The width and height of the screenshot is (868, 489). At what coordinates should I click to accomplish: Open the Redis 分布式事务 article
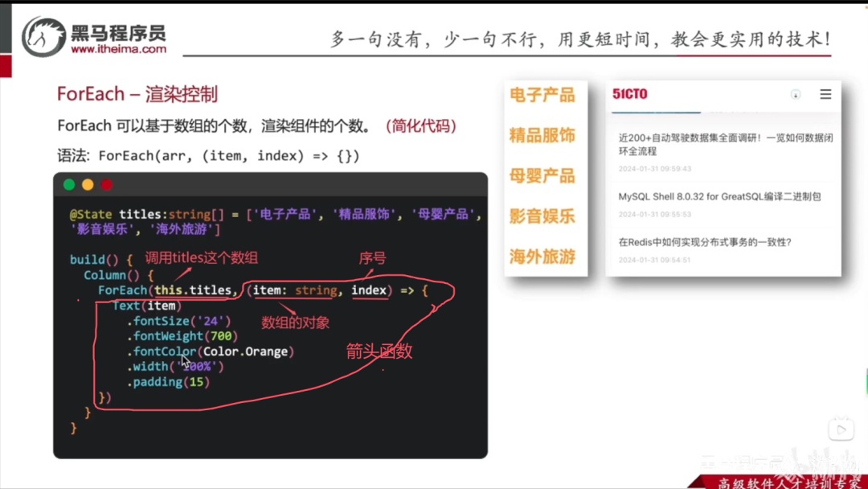click(705, 242)
